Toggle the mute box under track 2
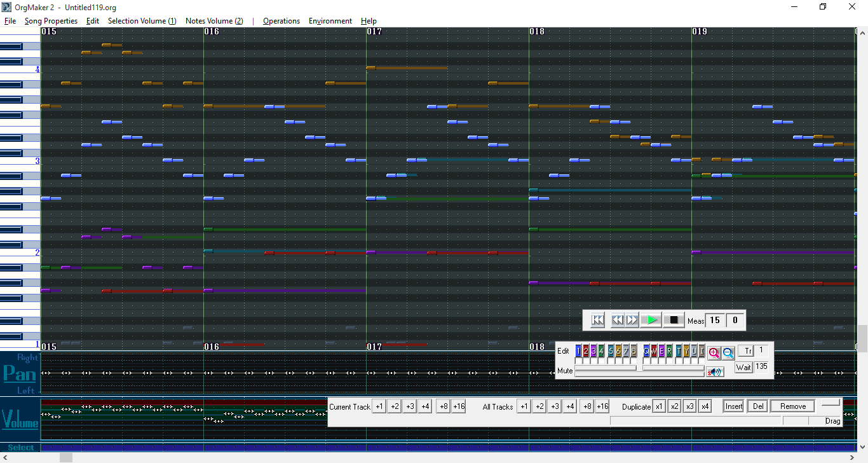This screenshot has width=868, height=463. click(x=586, y=361)
